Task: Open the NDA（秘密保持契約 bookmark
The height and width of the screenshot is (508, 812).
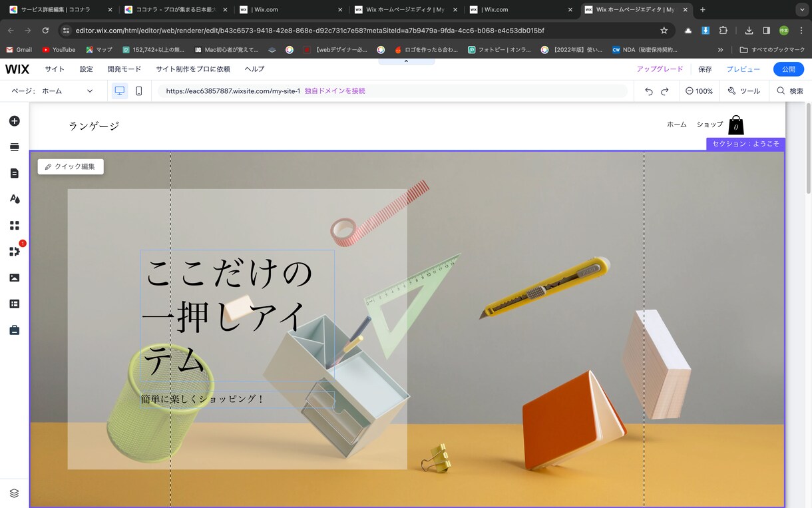Action: point(646,50)
